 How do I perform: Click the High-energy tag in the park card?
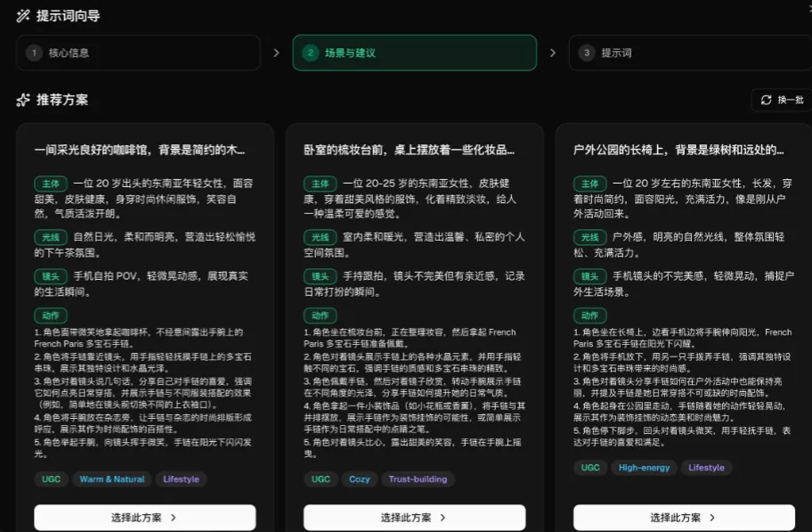[643, 468]
